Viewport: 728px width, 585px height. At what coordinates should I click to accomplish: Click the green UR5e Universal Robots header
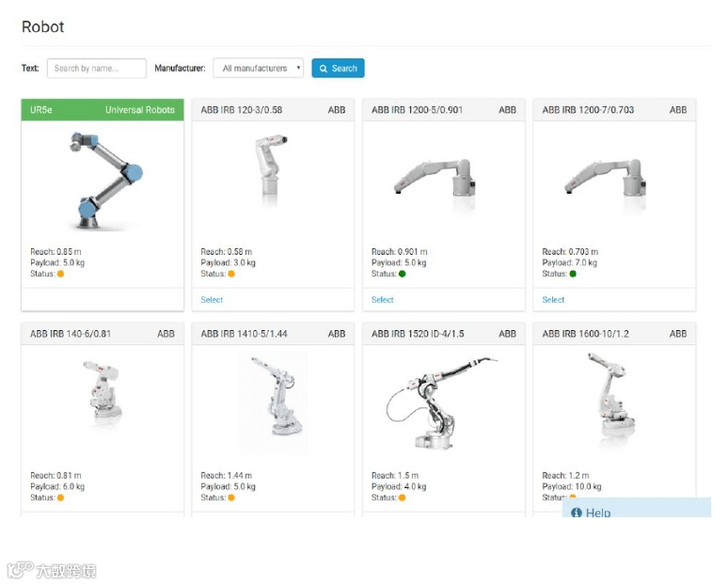coord(103,110)
